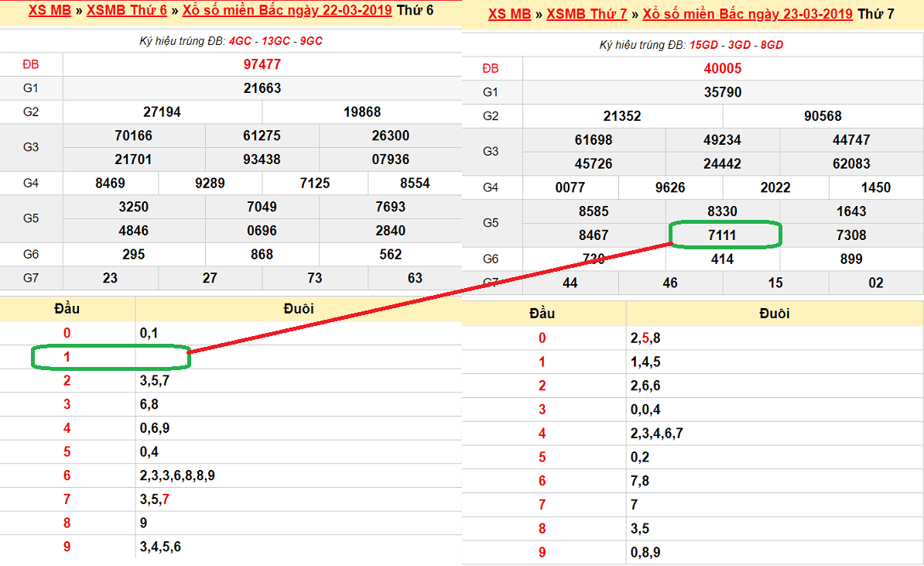Viewport: 924px width, 566px height.
Task: Open the XS MB link beside XSMB Thứ 7
Action: click(x=510, y=14)
